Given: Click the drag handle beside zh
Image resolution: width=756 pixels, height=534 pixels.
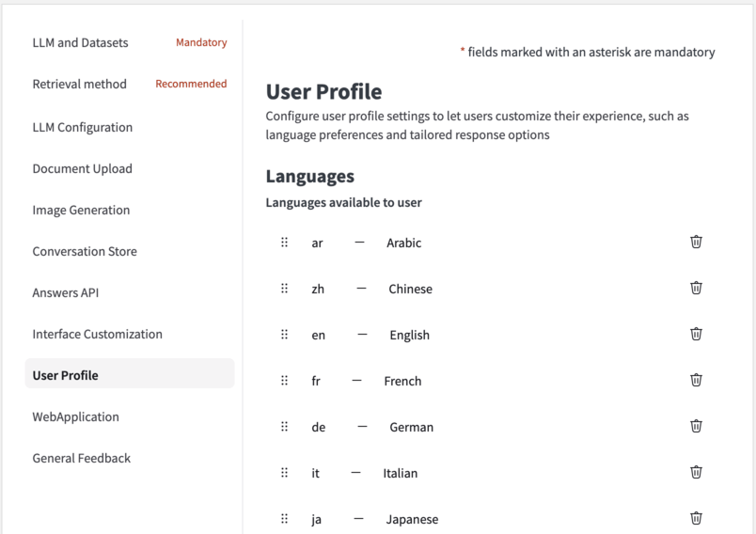Looking at the screenshot, I should [285, 289].
